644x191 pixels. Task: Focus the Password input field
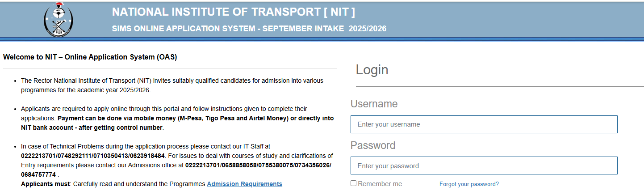[x=484, y=166]
